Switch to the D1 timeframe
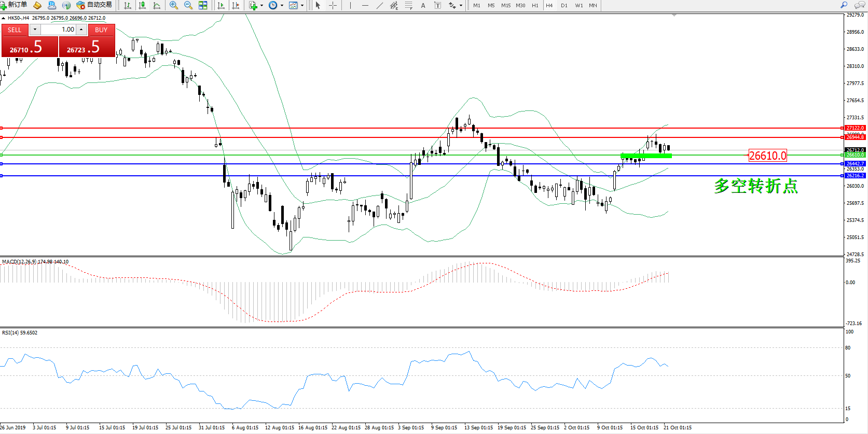 pyautogui.click(x=564, y=5)
